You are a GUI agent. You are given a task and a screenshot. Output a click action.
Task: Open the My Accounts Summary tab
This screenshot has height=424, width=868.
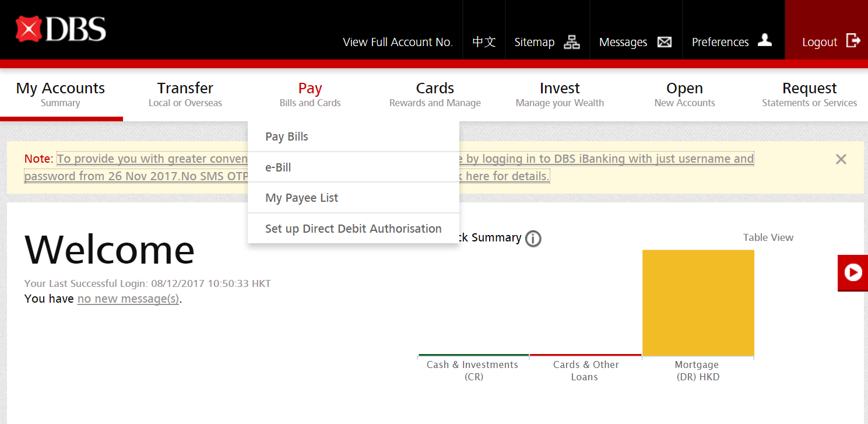(61, 94)
